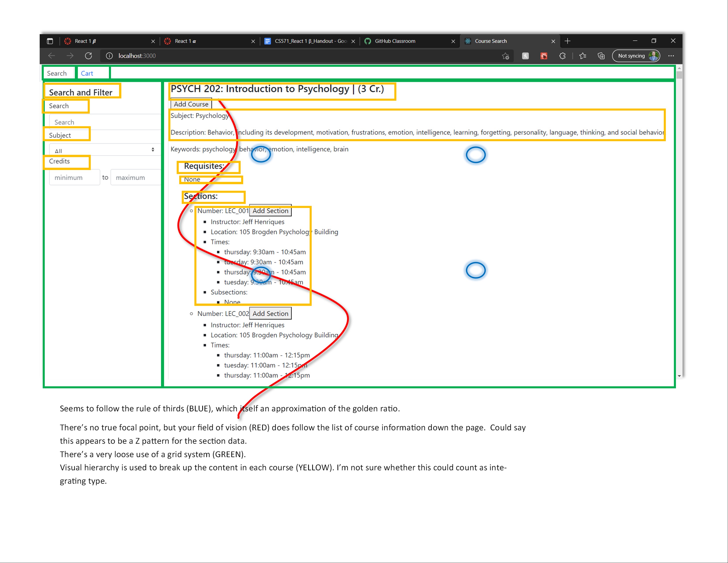The image size is (728, 563).
Task: Click the gray extension icon in toolbar
Action: (x=525, y=56)
